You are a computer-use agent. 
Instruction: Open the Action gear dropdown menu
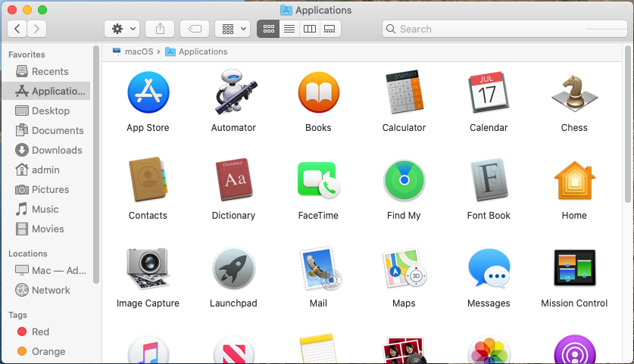click(x=122, y=29)
